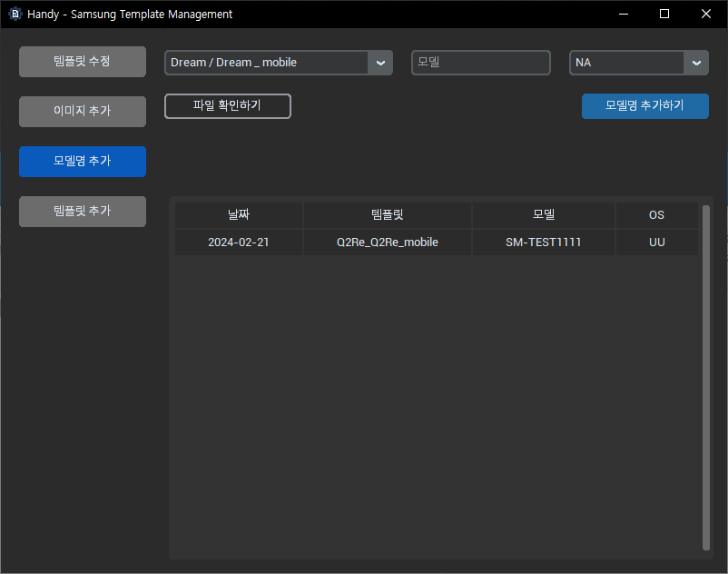
Task: Expand the template combo box arrow
Action: pyautogui.click(x=380, y=63)
